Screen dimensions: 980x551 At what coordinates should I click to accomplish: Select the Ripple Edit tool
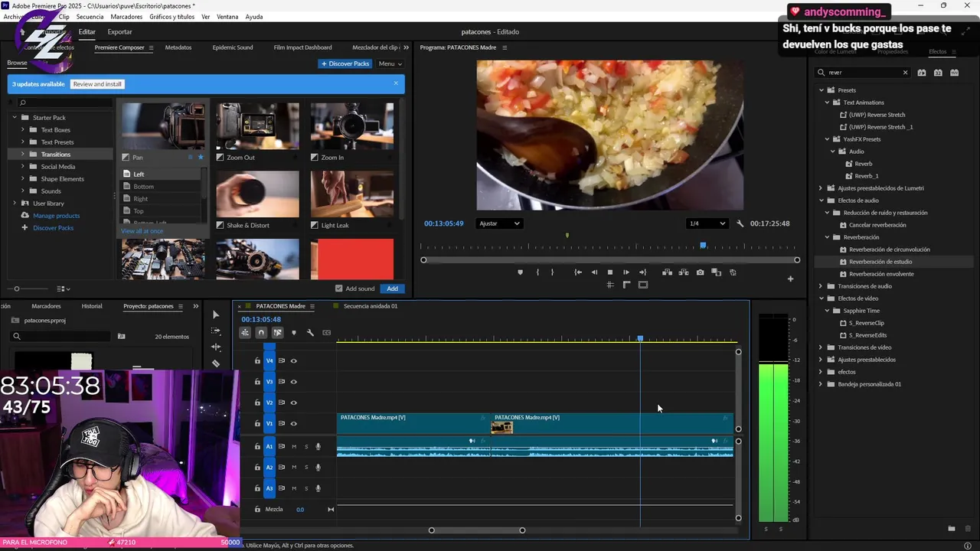click(216, 347)
